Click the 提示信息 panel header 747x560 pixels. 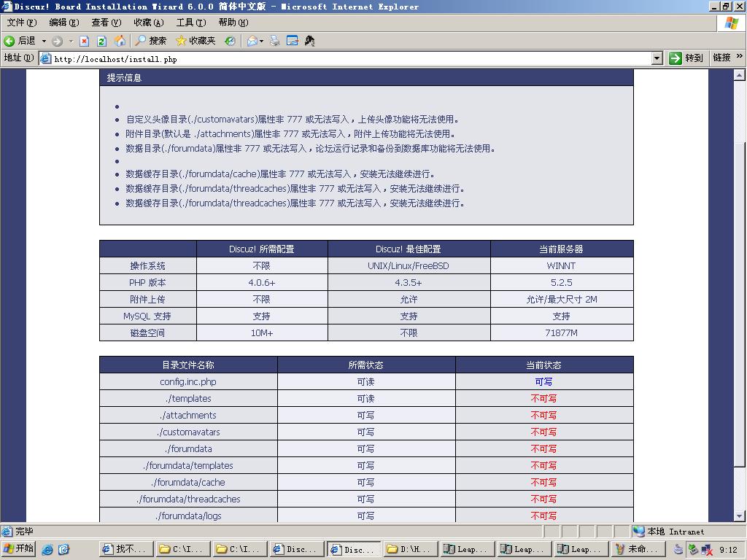coord(366,77)
